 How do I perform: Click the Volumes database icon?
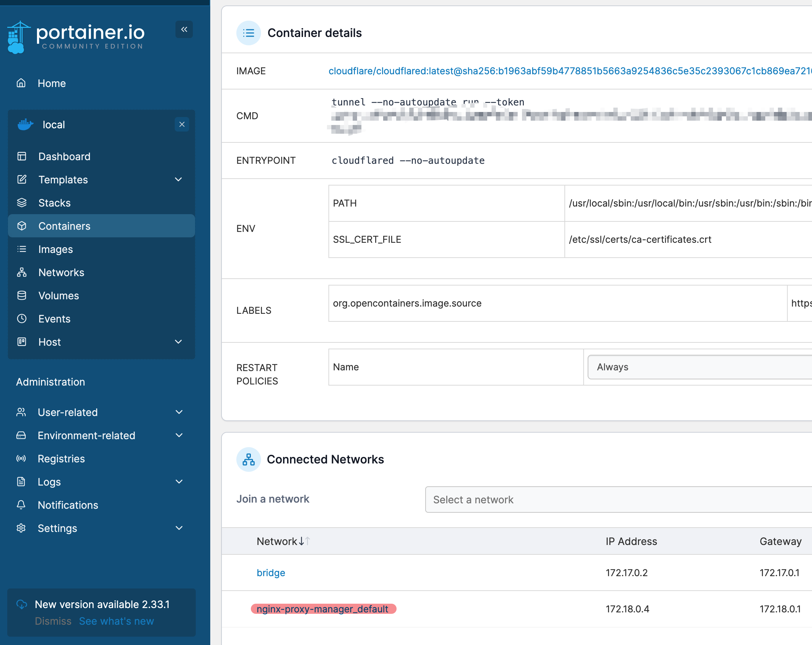[x=22, y=295]
